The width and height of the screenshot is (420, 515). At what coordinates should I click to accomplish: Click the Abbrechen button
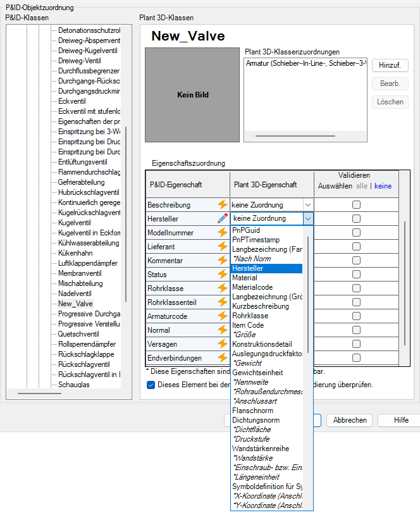(349, 420)
